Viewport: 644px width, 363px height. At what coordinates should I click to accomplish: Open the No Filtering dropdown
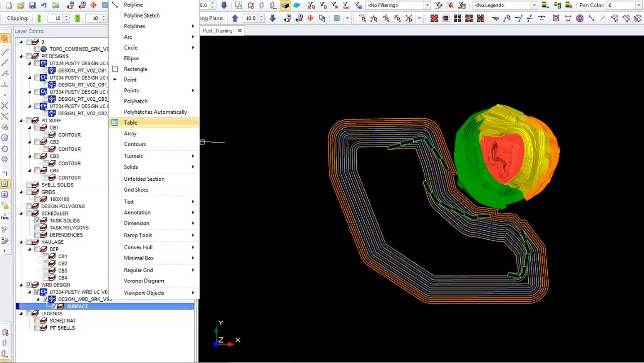pos(427,5)
